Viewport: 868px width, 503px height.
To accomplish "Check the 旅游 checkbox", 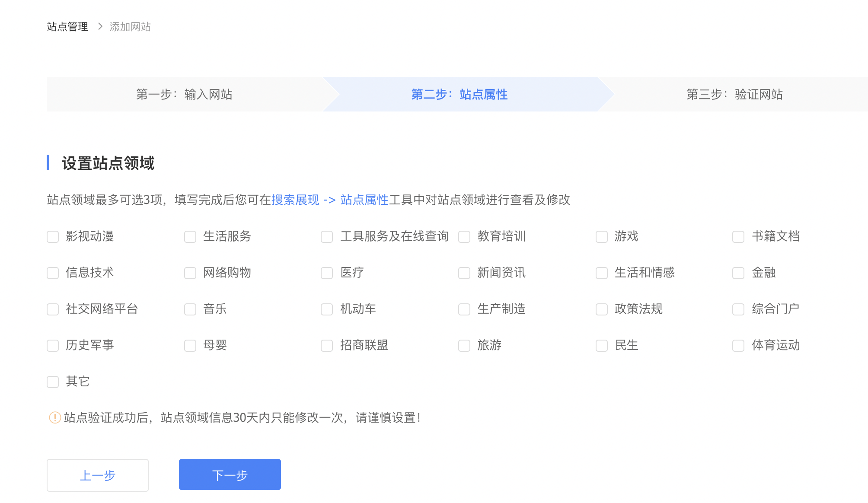I will click(464, 346).
